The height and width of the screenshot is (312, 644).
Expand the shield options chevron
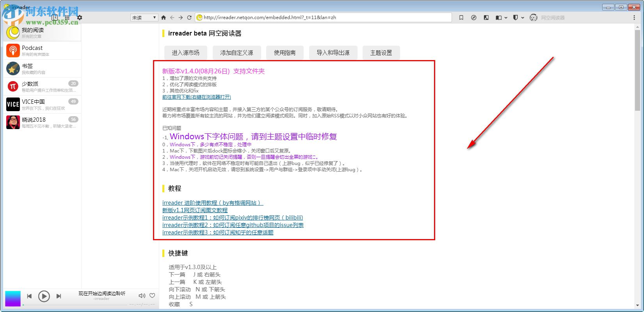522,18
